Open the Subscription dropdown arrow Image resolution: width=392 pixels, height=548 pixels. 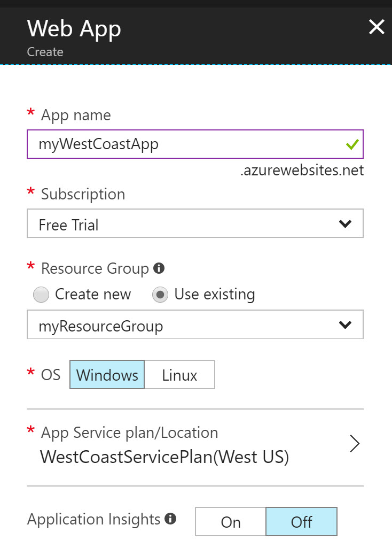pos(345,223)
